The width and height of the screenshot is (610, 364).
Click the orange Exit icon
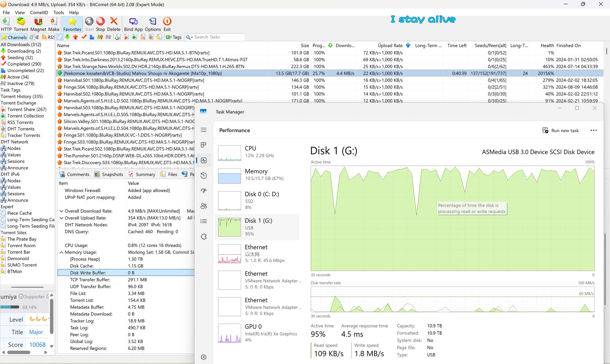pyautogui.click(x=167, y=24)
